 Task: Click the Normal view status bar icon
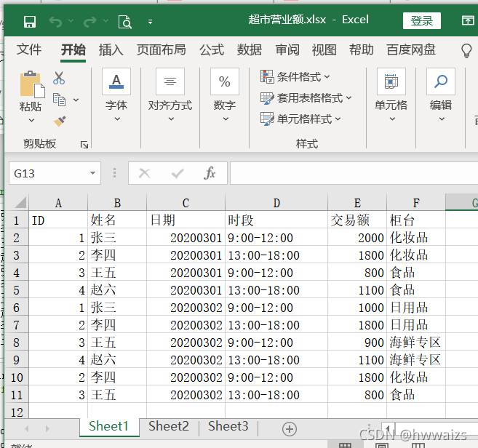point(344,445)
